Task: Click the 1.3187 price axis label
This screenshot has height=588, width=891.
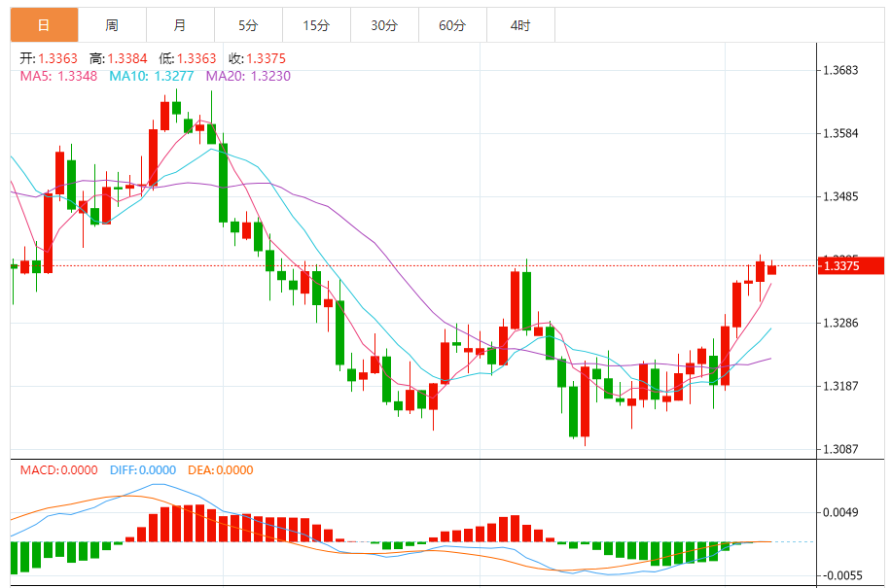Action: click(840, 386)
